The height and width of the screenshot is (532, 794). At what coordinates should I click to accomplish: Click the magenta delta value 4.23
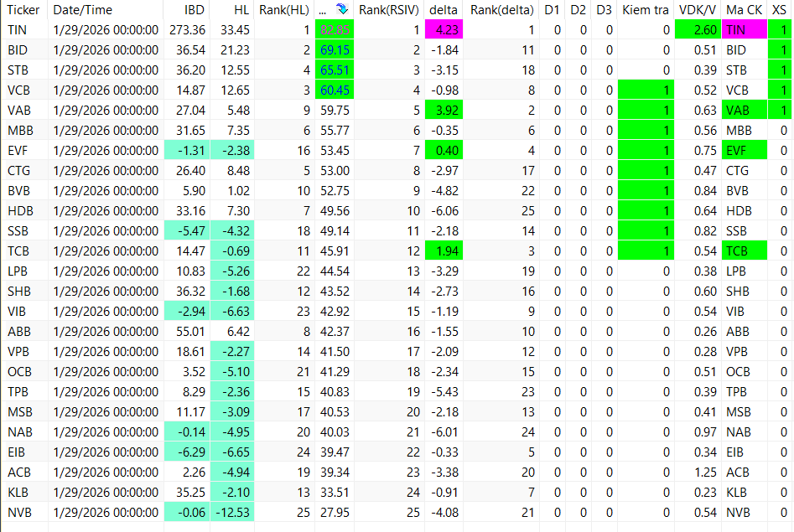pos(444,30)
